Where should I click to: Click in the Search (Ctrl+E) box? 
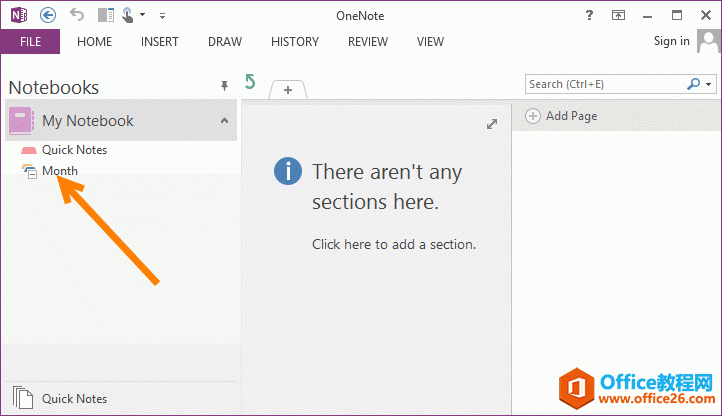(606, 84)
